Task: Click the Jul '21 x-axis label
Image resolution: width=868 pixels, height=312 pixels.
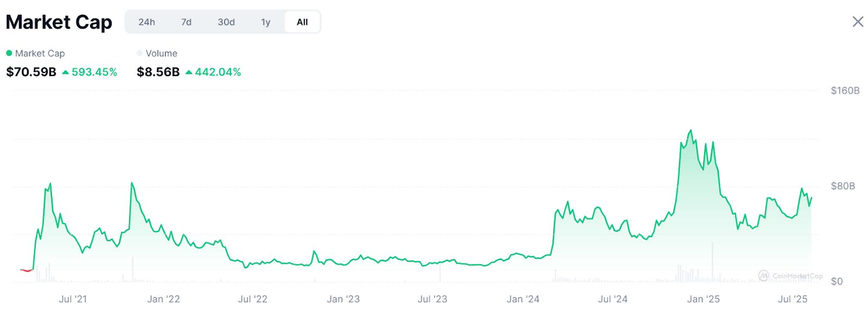Action: (73, 299)
